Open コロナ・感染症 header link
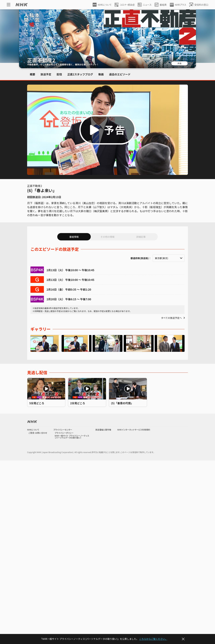This screenshot has width=215, height=644. pos(125,5)
